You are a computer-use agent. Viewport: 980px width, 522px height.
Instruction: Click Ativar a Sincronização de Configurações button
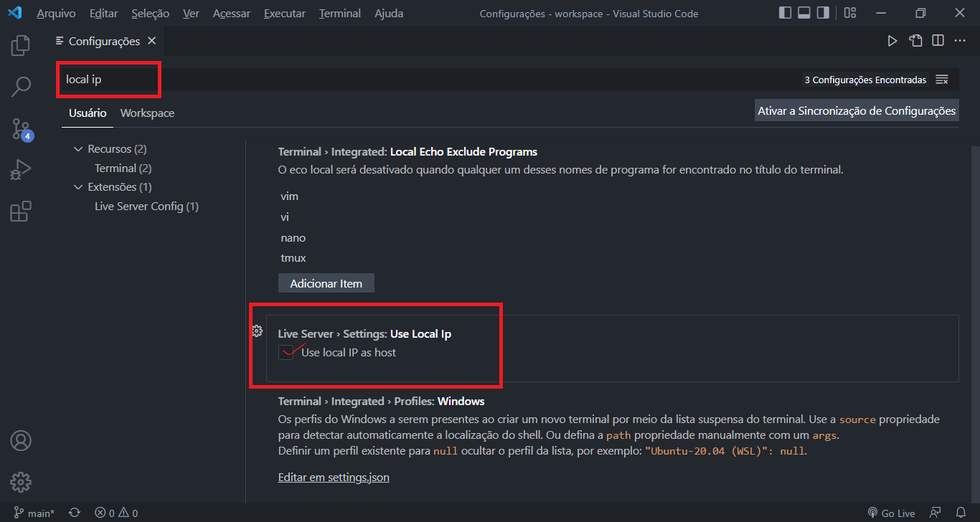coord(857,110)
